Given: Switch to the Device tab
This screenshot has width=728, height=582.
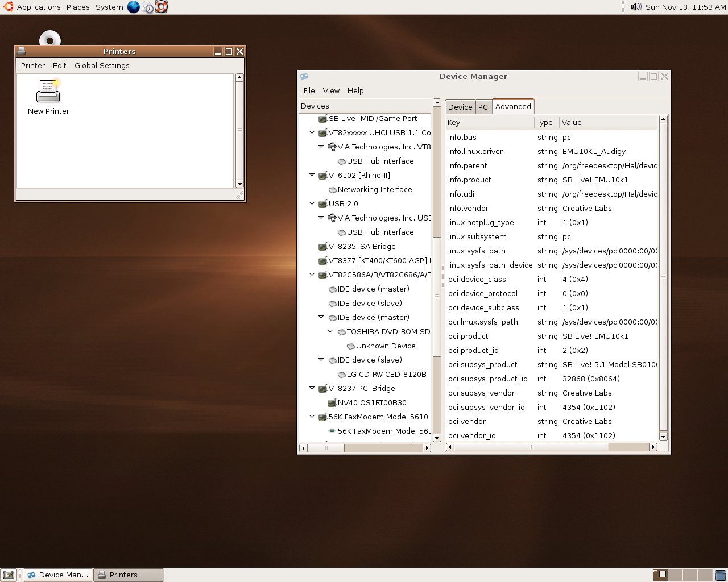Looking at the screenshot, I should pos(460,107).
